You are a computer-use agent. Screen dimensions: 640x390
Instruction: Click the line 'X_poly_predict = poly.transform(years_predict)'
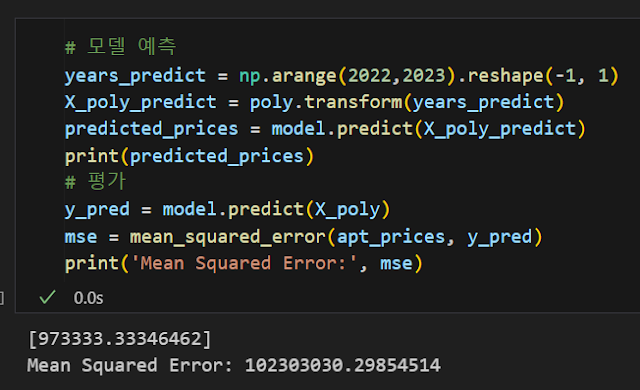tap(314, 102)
